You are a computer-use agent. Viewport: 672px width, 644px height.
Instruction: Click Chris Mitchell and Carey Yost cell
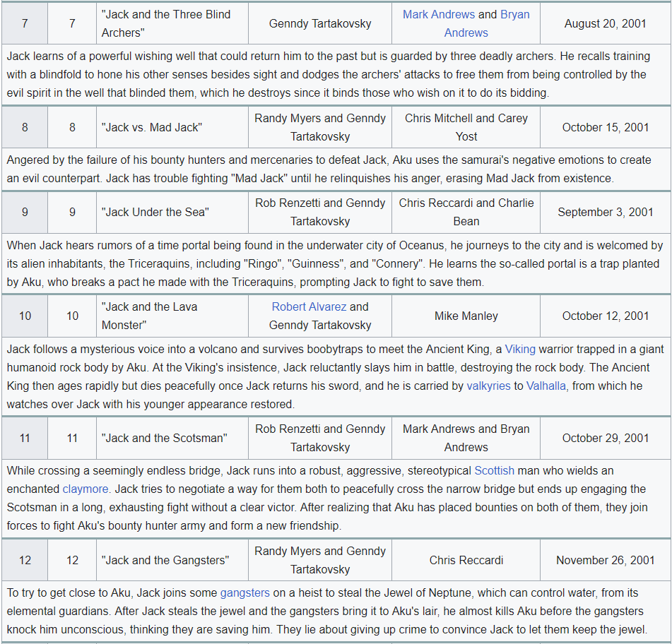[x=466, y=127]
